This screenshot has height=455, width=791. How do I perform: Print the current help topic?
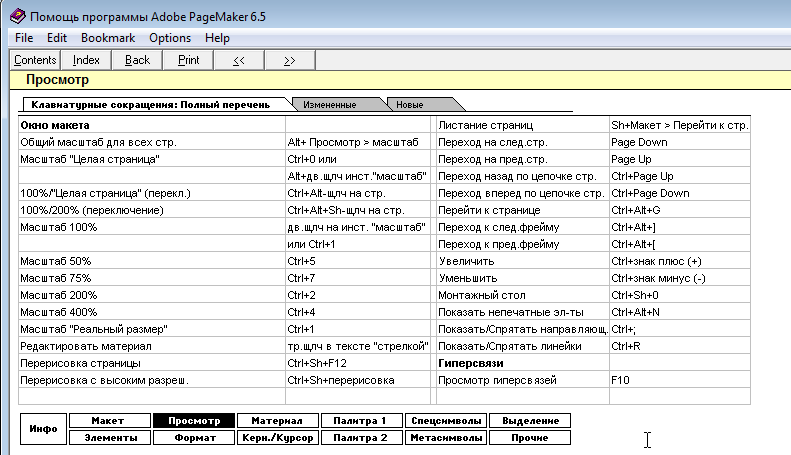(189, 60)
